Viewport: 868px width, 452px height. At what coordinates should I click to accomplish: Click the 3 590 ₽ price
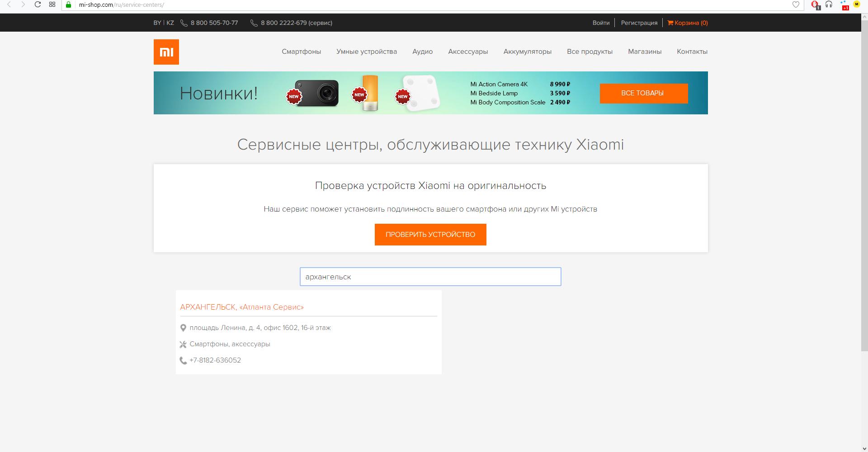[560, 93]
